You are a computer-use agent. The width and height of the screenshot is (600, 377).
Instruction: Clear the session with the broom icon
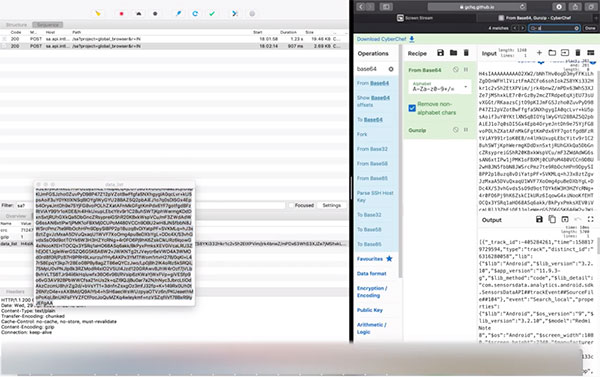98,13
